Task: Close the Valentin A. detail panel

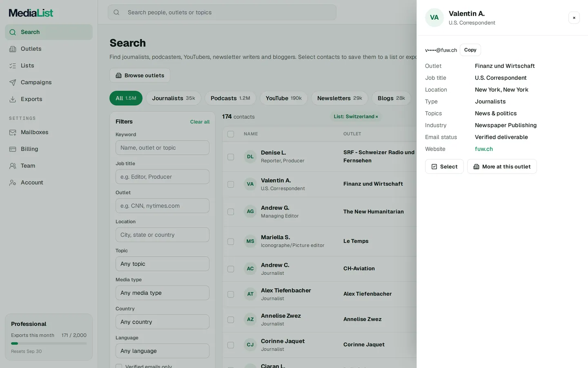Action: (574, 18)
